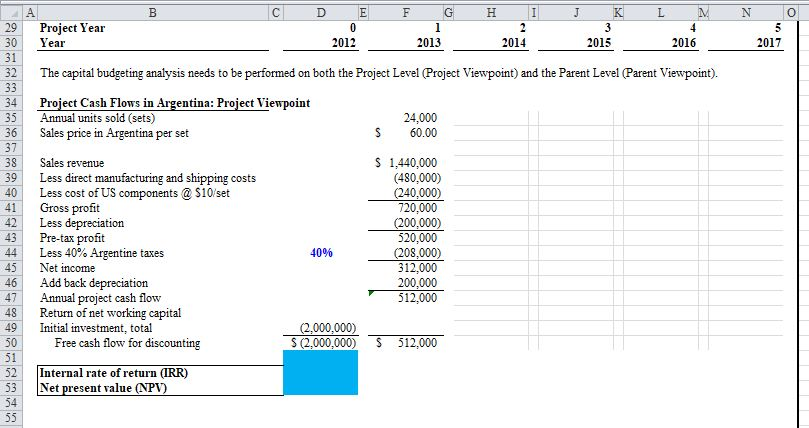Click 'Net income' label
Viewport: 809px width, 428px height.
[x=68, y=268]
